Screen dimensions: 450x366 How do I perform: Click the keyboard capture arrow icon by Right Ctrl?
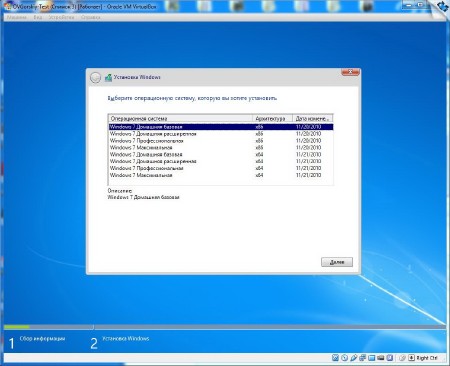[x=411, y=358]
